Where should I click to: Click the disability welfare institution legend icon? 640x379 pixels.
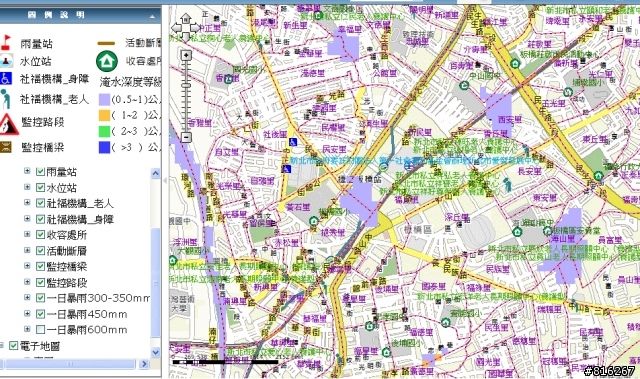tap(5, 78)
